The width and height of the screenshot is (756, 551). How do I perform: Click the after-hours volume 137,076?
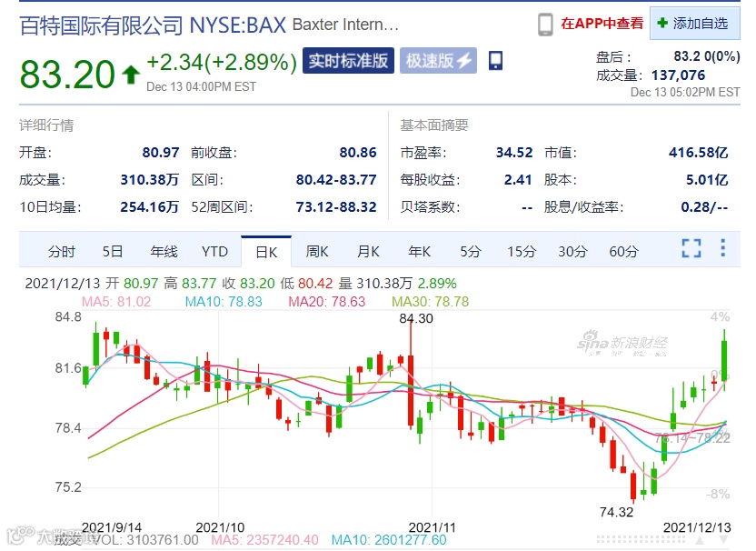678,75
